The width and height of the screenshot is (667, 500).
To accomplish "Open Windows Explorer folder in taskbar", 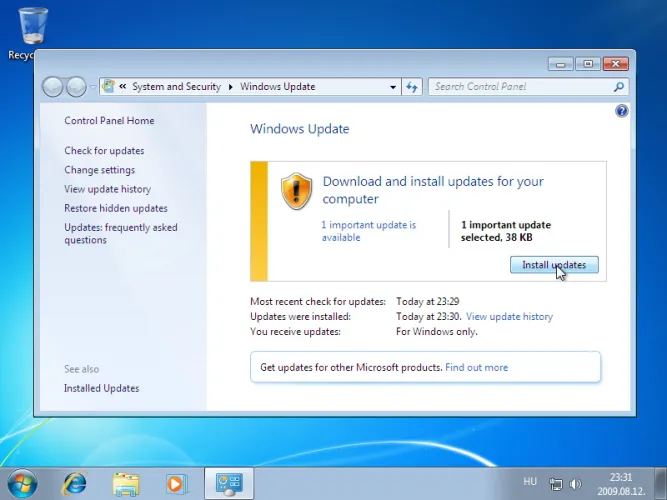I will [126, 484].
